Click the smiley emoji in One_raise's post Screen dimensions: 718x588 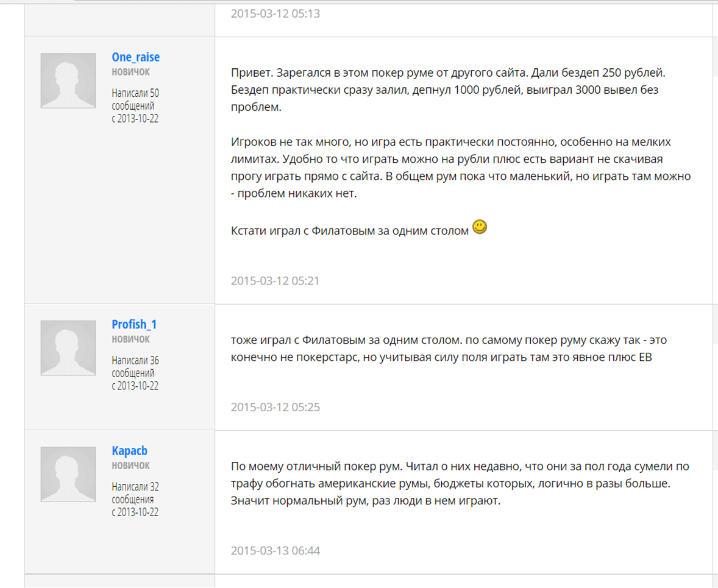pos(480,228)
